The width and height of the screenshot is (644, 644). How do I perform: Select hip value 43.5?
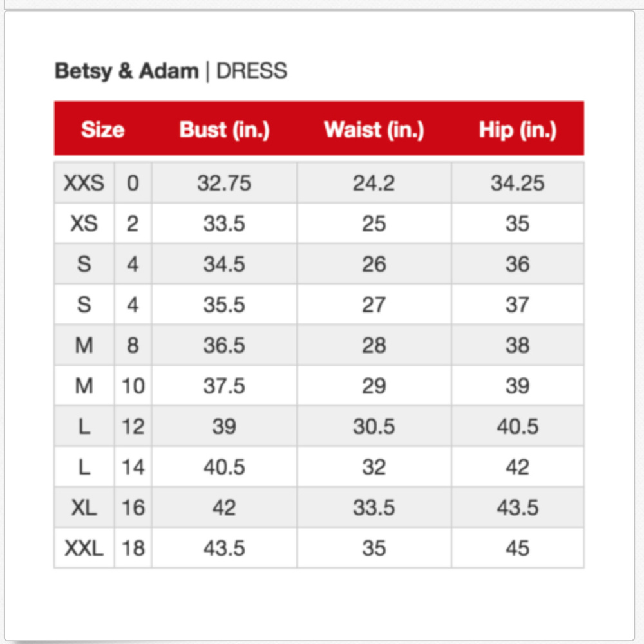pyautogui.click(x=518, y=507)
